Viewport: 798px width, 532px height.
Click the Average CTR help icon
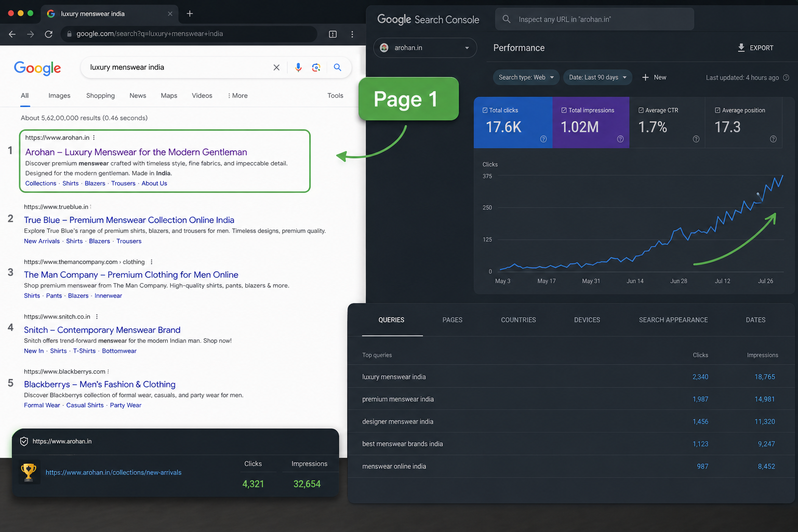[x=696, y=139]
